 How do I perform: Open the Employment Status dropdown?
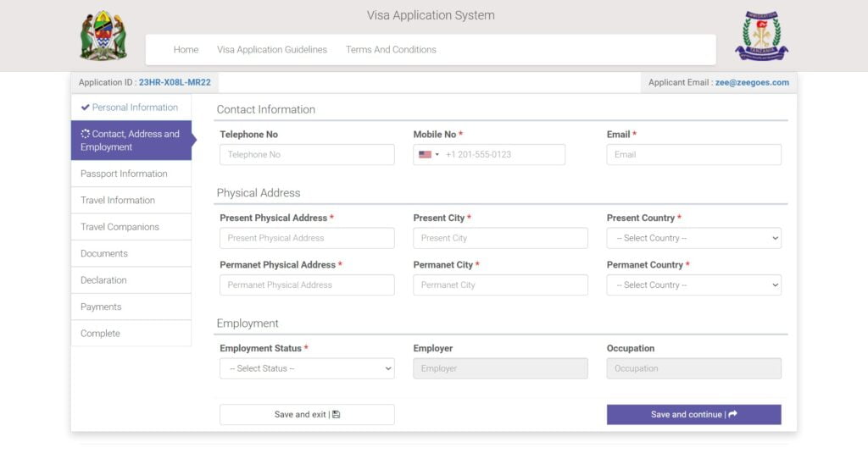(x=307, y=368)
